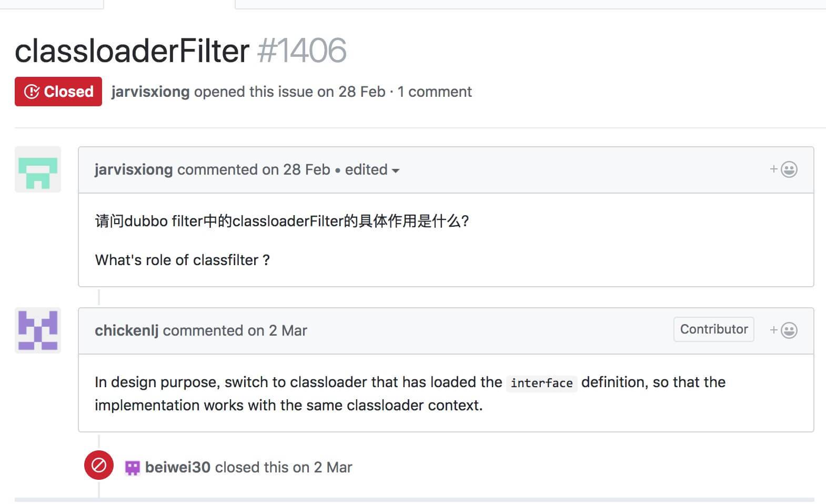
Task: Click the issue title classloaderFilter
Action: (132, 51)
